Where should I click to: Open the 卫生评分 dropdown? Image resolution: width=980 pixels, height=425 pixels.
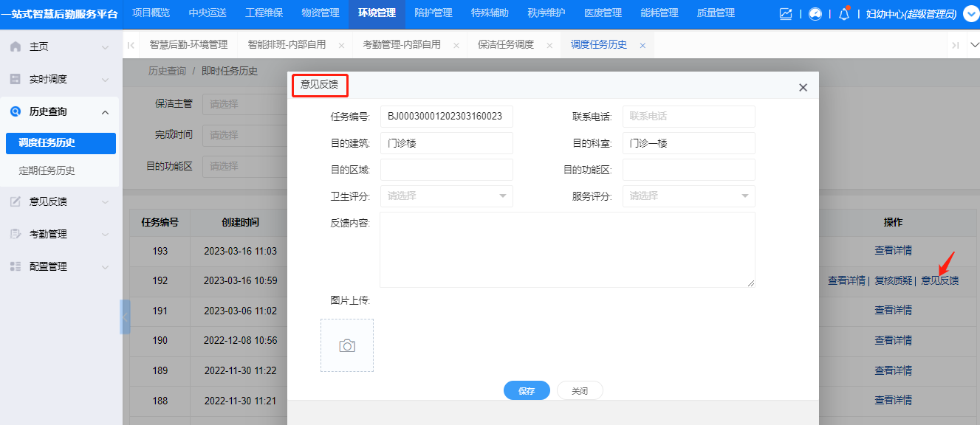(x=446, y=196)
